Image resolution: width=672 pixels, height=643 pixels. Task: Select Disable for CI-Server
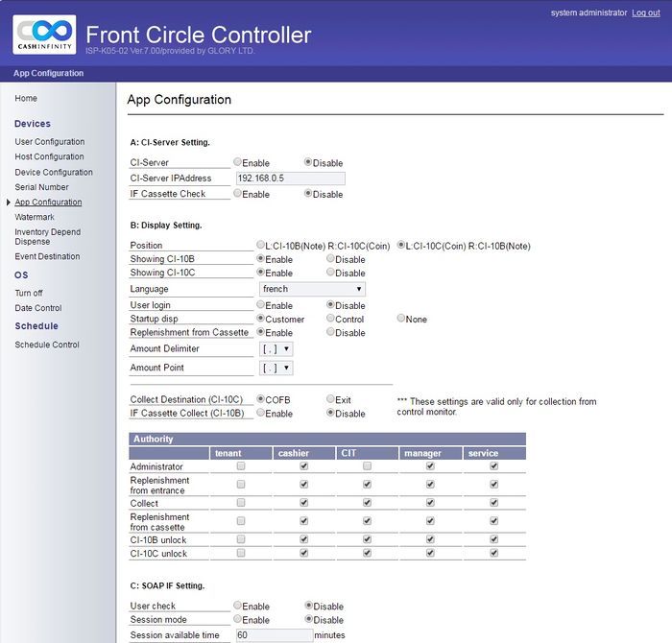pos(308,162)
